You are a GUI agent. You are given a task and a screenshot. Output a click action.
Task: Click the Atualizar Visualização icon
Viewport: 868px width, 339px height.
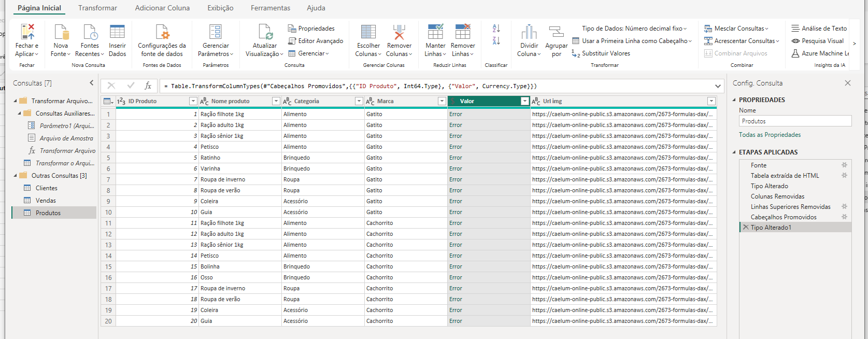click(x=265, y=32)
